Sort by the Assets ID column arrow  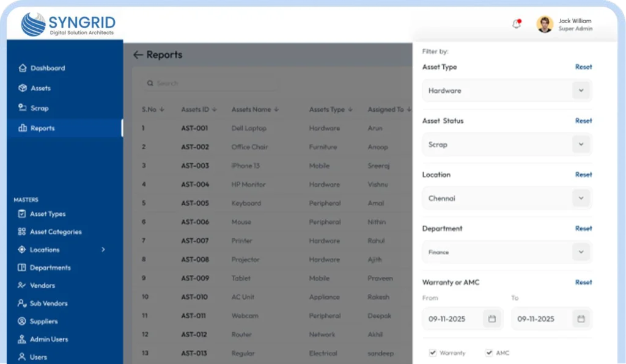[214, 110]
